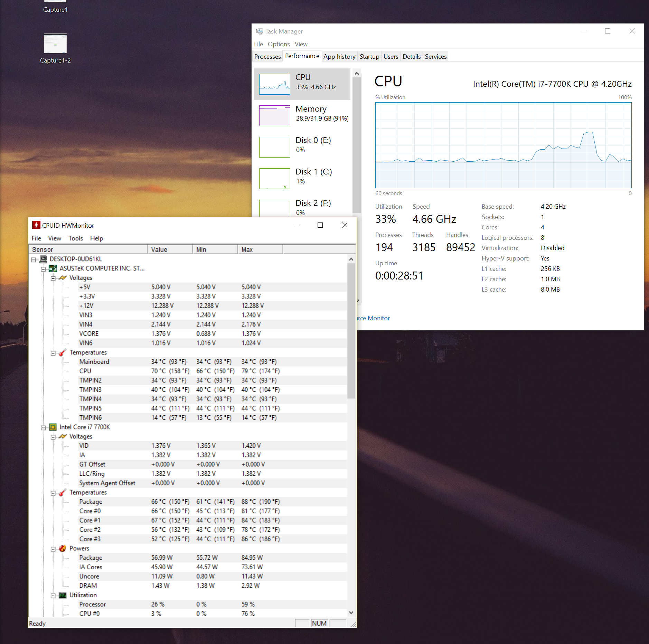Select the Disk 0 (E:) performance entry
Viewport: 649px width, 644px height.
[302, 147]
